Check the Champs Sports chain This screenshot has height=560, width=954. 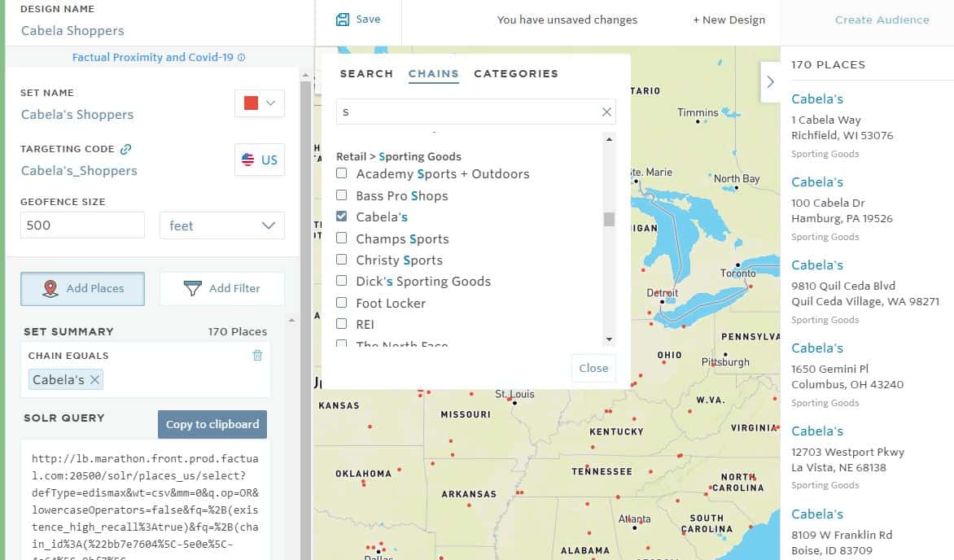click(342, 238)
